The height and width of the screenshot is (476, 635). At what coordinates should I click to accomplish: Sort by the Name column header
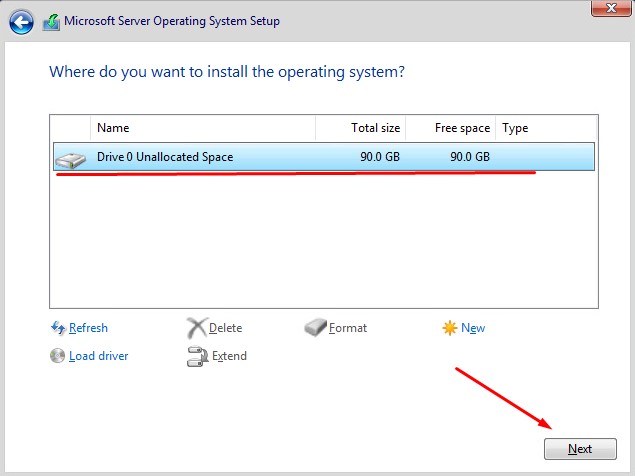[x=202, y=128]
